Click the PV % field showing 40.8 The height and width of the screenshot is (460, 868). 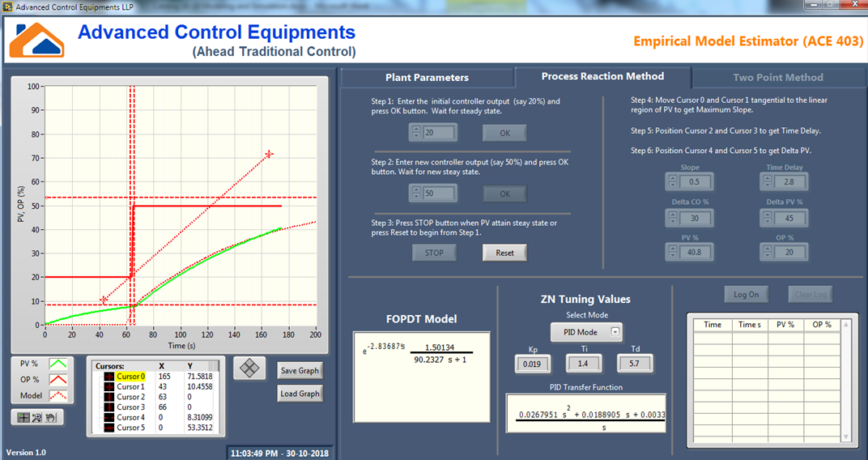click(696, 253)
